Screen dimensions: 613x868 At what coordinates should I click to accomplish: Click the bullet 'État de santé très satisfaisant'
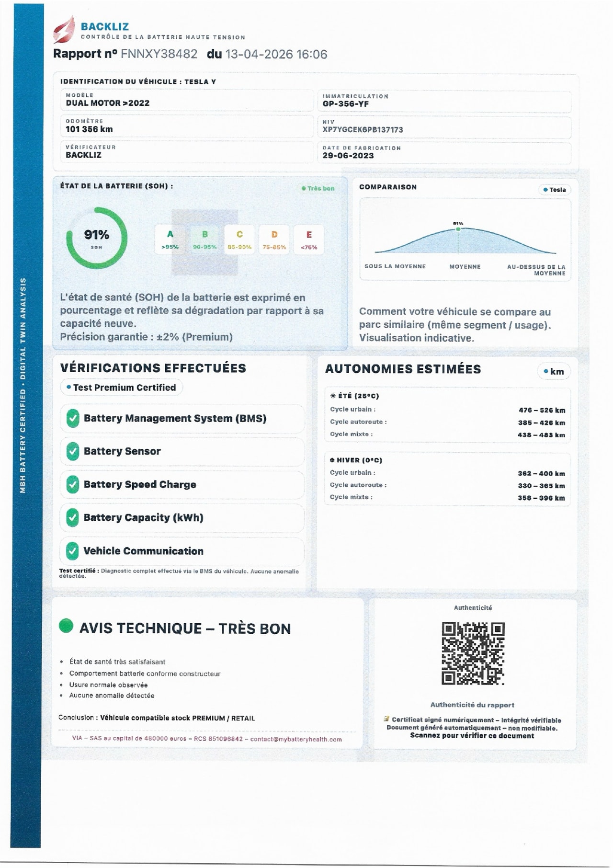(x=117, y=662)
